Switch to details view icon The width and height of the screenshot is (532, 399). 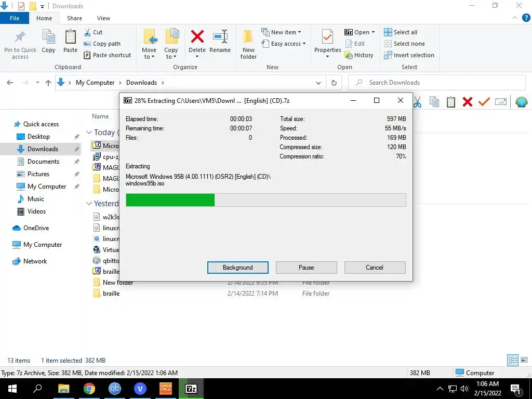tap(513, 360)
